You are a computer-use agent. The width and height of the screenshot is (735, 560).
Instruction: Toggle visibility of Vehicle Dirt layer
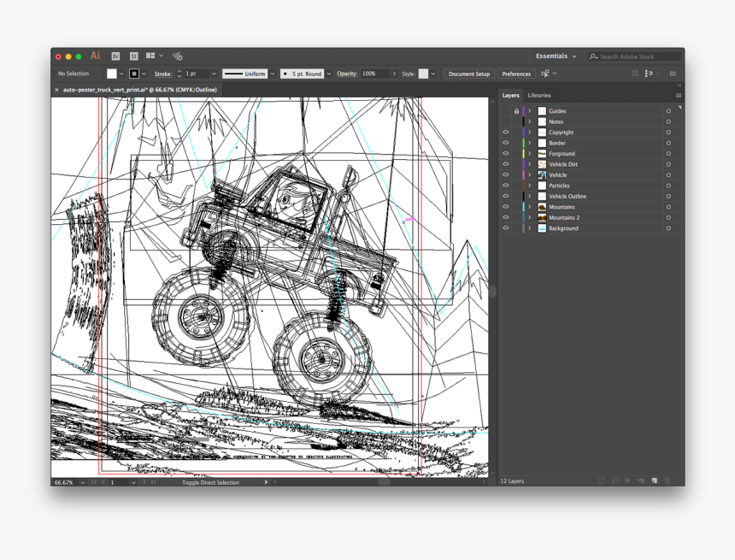pos(506,163)
